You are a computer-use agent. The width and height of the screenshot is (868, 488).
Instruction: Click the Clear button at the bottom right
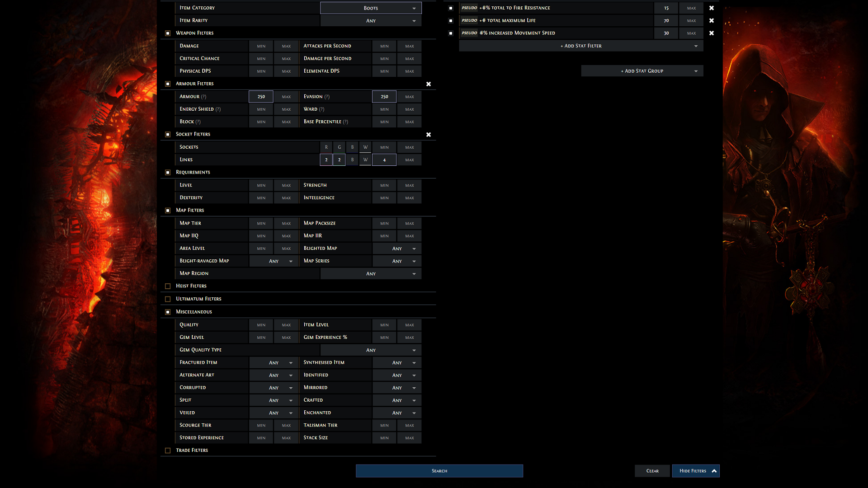click(x=652, y=471)
